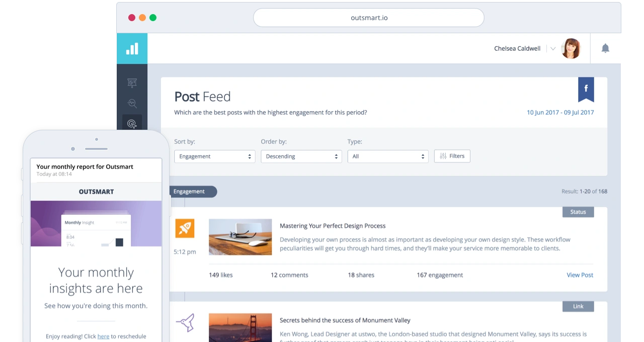Click the 10 Jun - 09 Jul date range
The image size is (644, 342).
pyautogui.click(x=560, y=112)
